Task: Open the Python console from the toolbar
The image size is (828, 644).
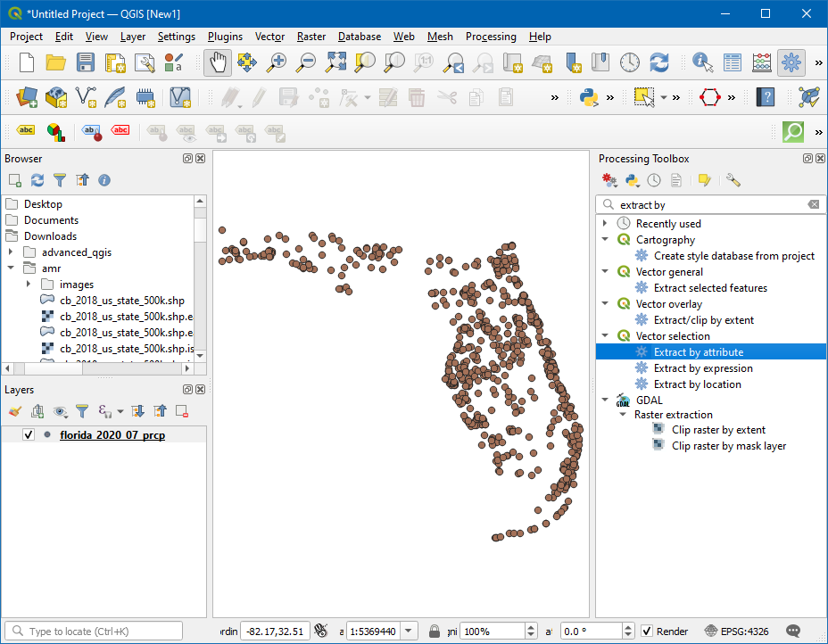Action: tap(588, 96)
